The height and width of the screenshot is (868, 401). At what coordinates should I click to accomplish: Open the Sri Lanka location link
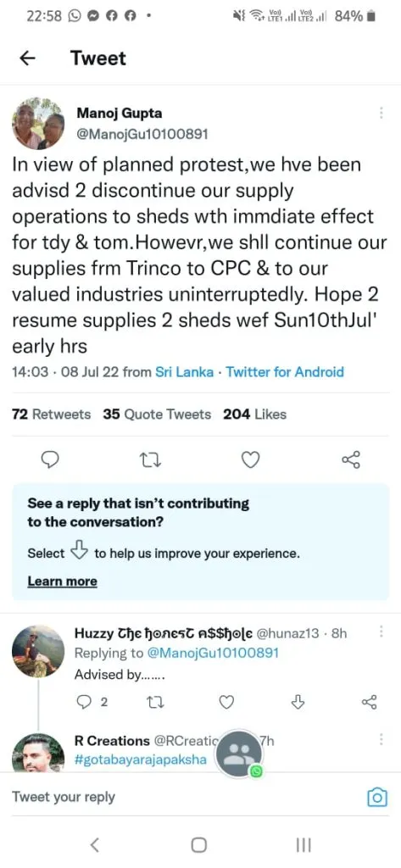185,372
